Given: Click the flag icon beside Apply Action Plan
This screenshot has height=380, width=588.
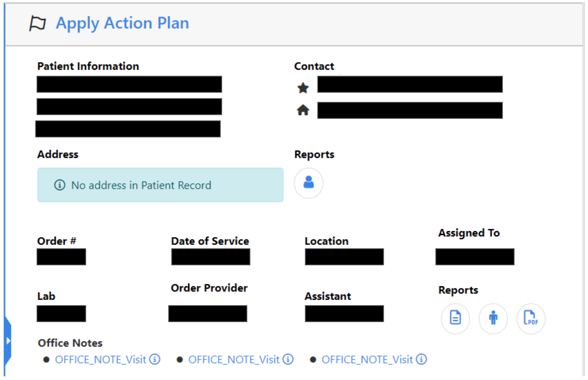Looking at the screenshot, I should coord(37,23).
